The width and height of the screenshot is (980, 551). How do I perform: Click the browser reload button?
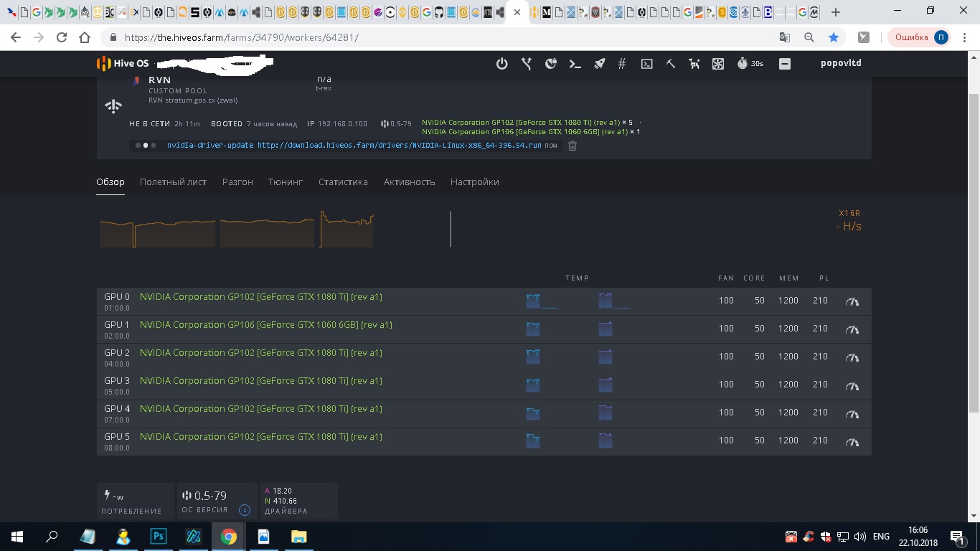pos(62,37)
